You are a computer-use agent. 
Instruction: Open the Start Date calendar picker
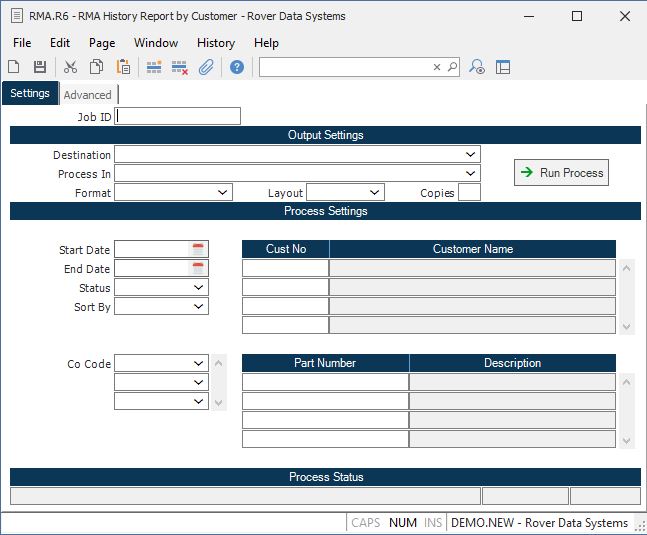[198, 249]
